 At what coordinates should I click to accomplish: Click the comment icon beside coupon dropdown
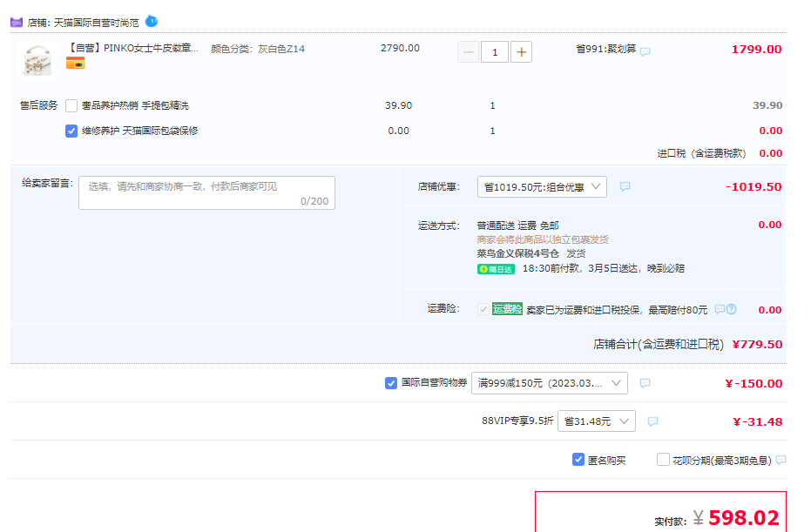[645, 383]
